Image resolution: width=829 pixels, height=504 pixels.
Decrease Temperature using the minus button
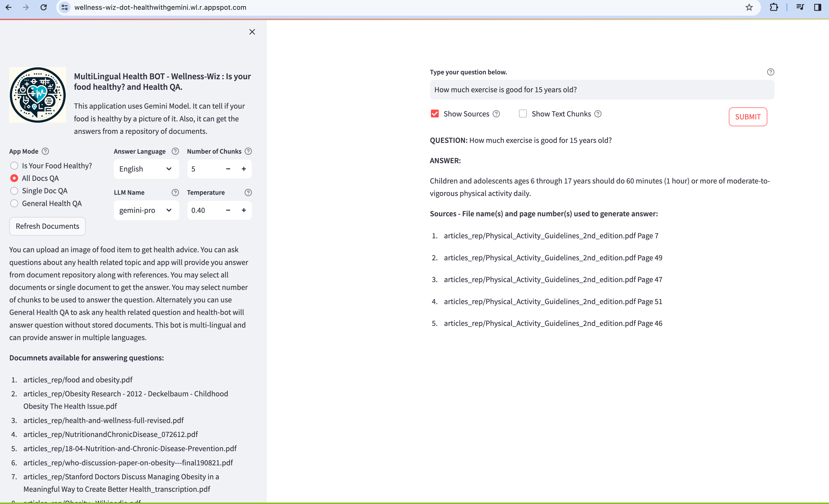pyautogui.click(x=228, y=210)
